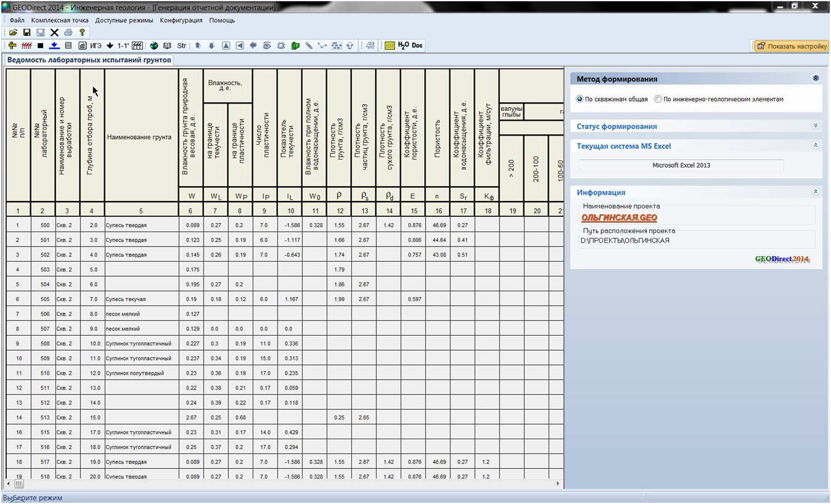Viewport: 831px width, 504px height.
Task: Click 'Суглинок полутвердый' cell in row 11
Action: [x=141, y=373]
